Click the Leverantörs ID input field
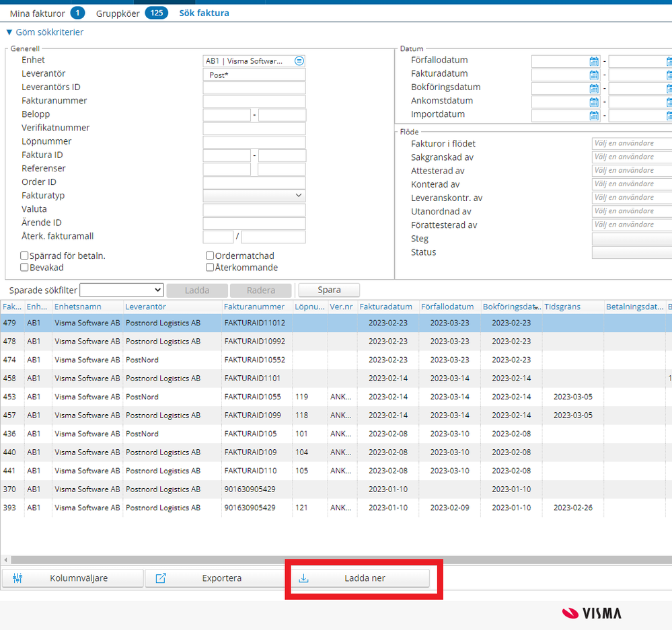 [254, 88]
